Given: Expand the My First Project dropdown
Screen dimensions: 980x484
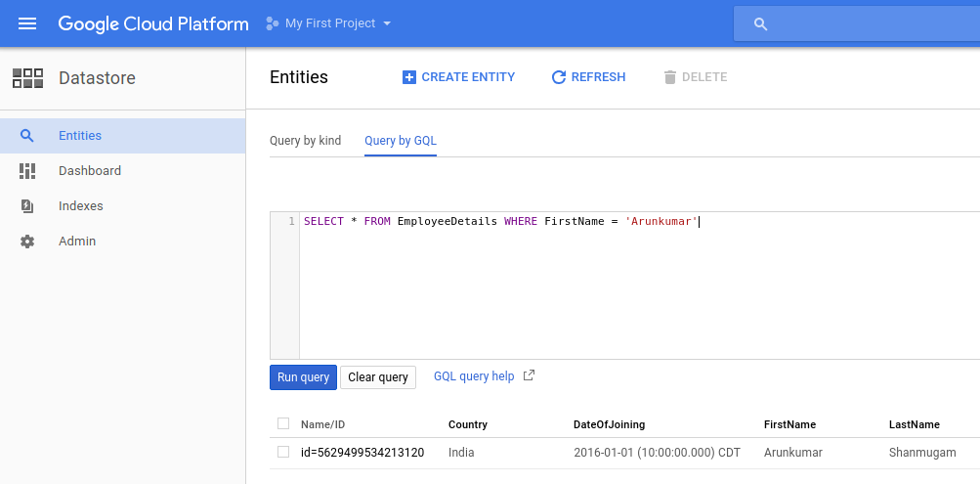Looking at the screenshot, I should (328, 23).
